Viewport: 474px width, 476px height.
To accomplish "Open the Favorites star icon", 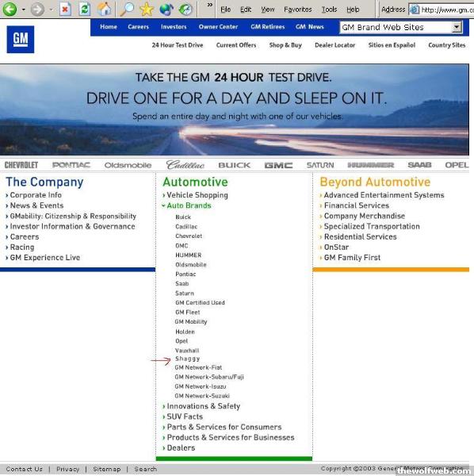I will (147, 9).
